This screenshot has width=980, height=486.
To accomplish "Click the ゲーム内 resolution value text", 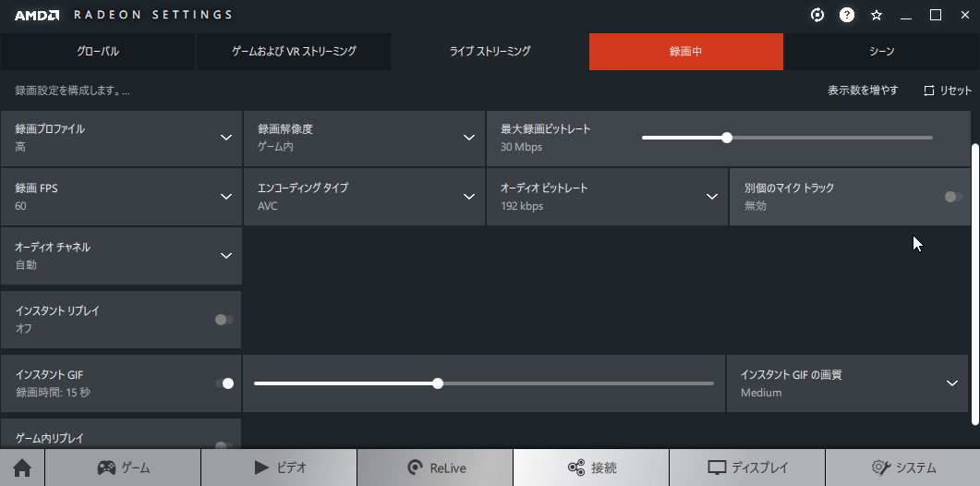I will (x=275, y=147).
